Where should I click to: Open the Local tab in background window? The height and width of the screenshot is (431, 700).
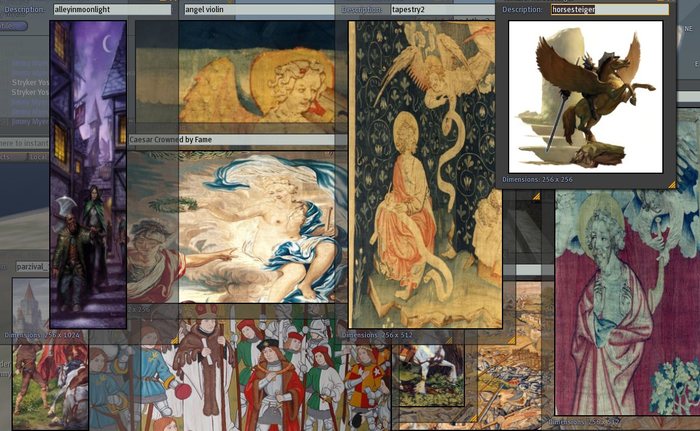click(x=39, y=157)
